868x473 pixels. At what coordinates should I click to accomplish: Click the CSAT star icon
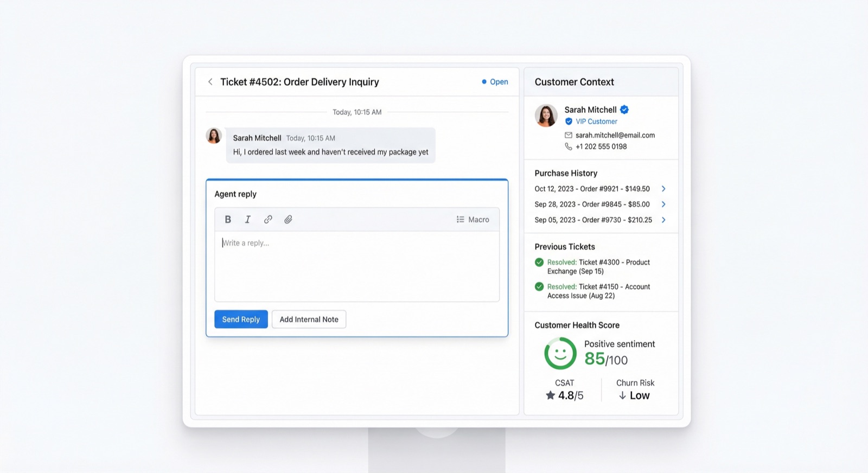coord(550,395)
